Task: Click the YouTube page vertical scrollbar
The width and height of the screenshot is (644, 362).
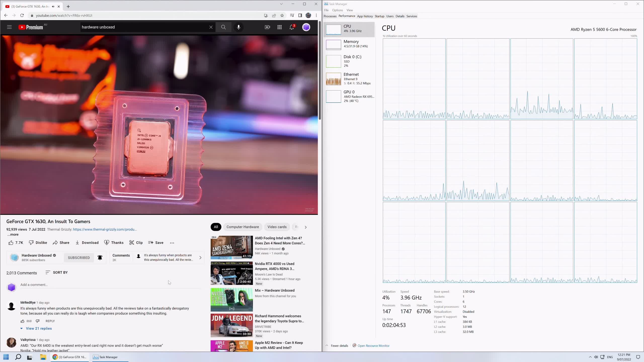Action: coord(319,70)
